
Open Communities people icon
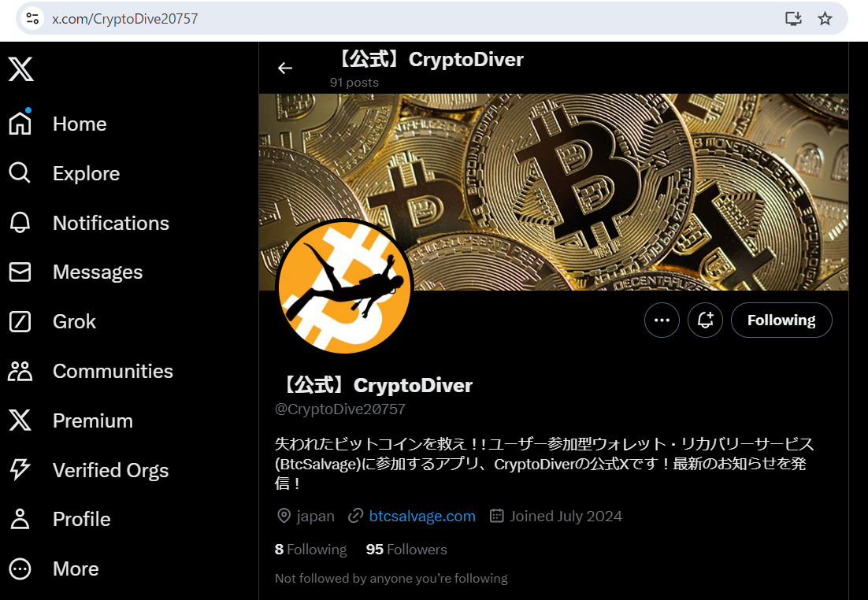(x=20, y=371)
